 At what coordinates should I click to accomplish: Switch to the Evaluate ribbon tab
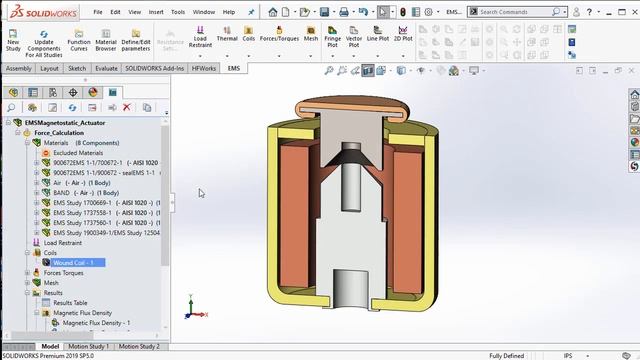click(x=106, y=68)
